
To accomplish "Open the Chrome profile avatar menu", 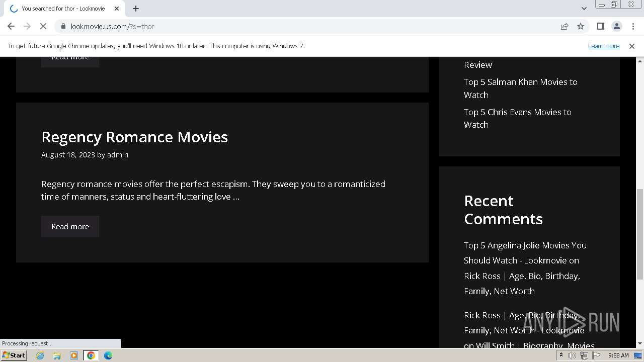I will [616, 26].
